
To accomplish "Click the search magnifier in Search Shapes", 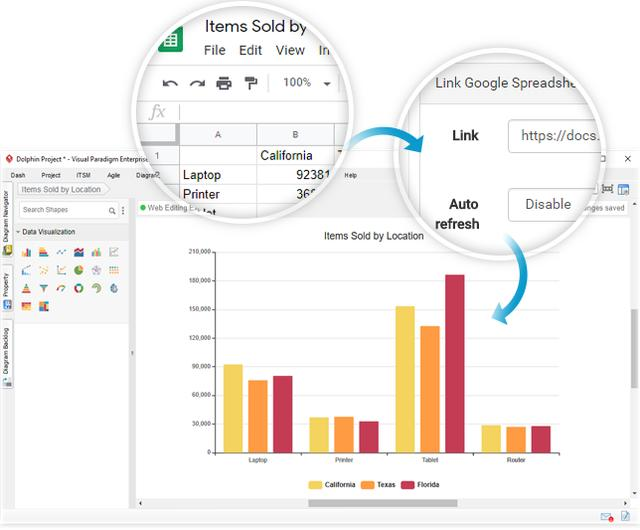I will pos(112,210).
